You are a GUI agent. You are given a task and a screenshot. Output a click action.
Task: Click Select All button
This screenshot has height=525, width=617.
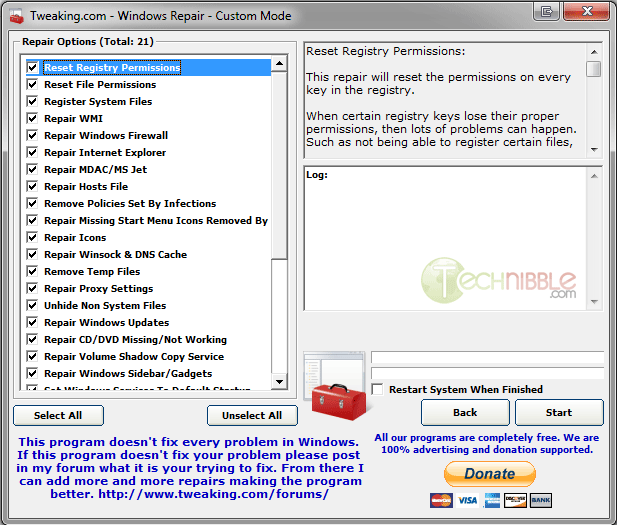click(58, 416)
